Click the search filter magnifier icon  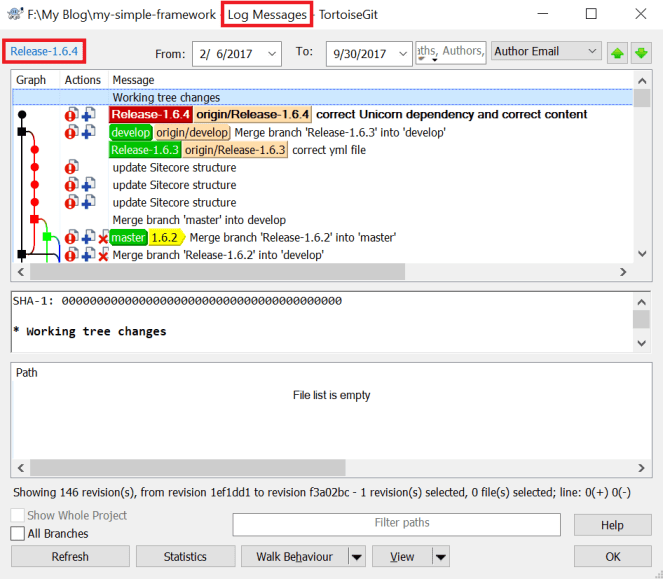tap(426, 57)
